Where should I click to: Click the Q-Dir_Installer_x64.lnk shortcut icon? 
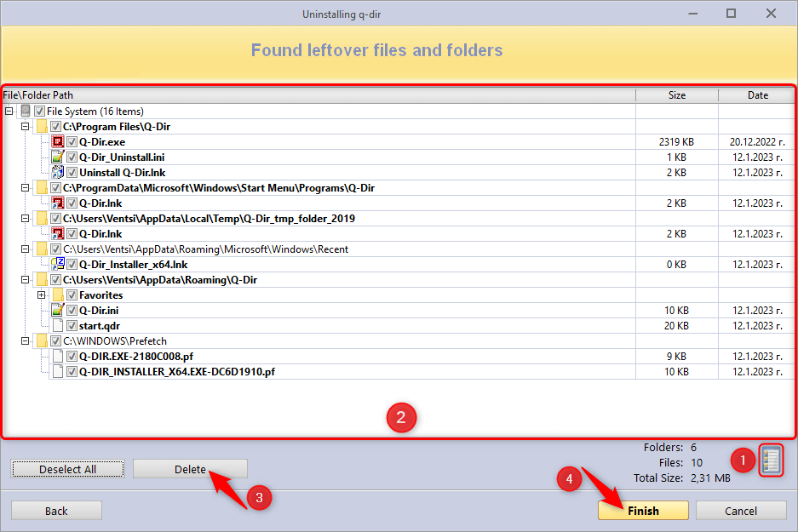58,265
